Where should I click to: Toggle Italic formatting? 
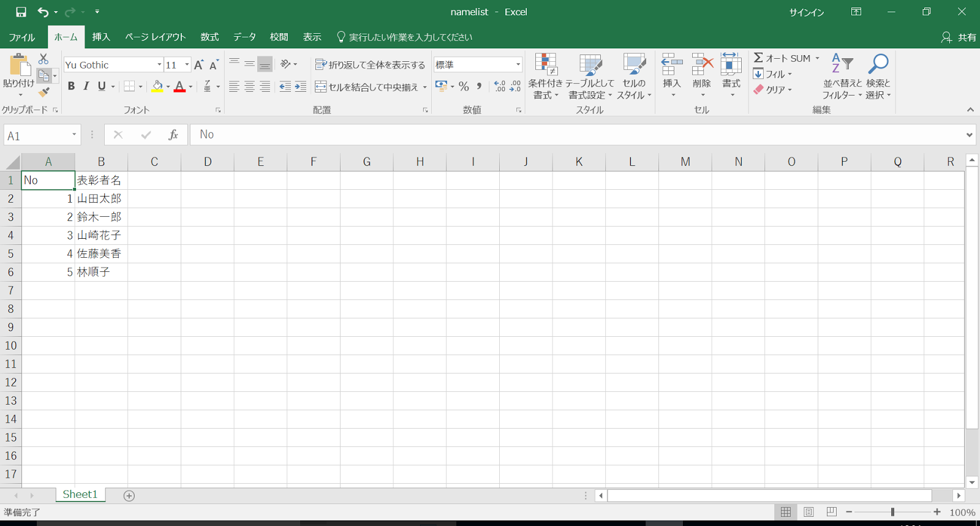pos(86,86)
